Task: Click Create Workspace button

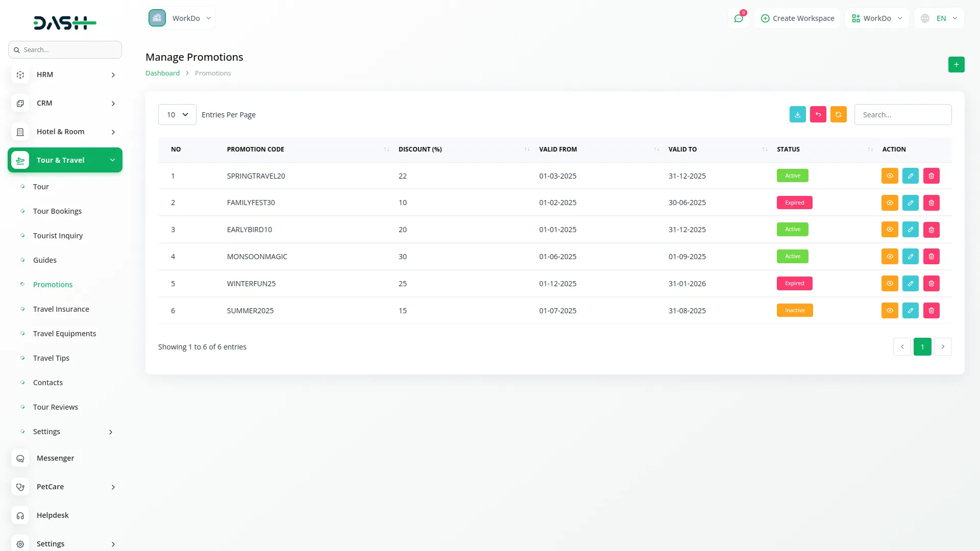Action: click(x=797, y=18)
